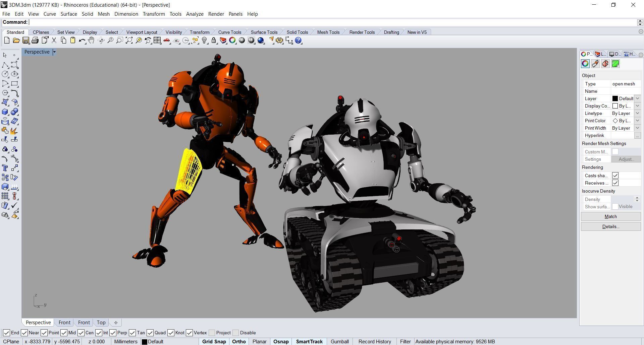644x345 pixels.
Task: Select the Text object tool
Action: tap(5, 168)
